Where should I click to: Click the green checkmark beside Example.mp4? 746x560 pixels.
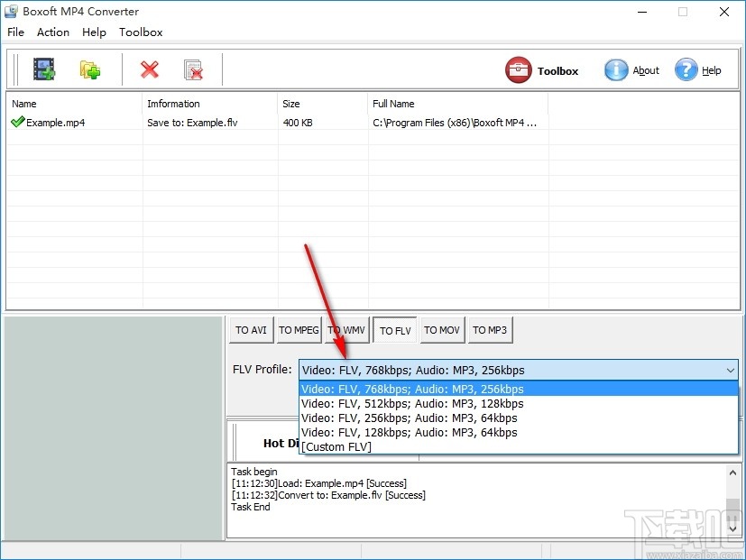[x=15, y=122]
